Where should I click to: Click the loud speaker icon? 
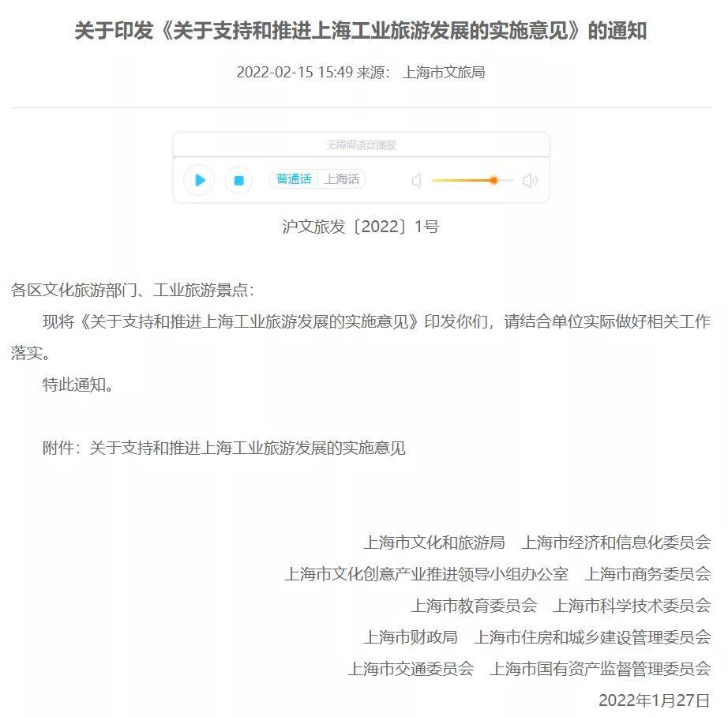point(530,180)
